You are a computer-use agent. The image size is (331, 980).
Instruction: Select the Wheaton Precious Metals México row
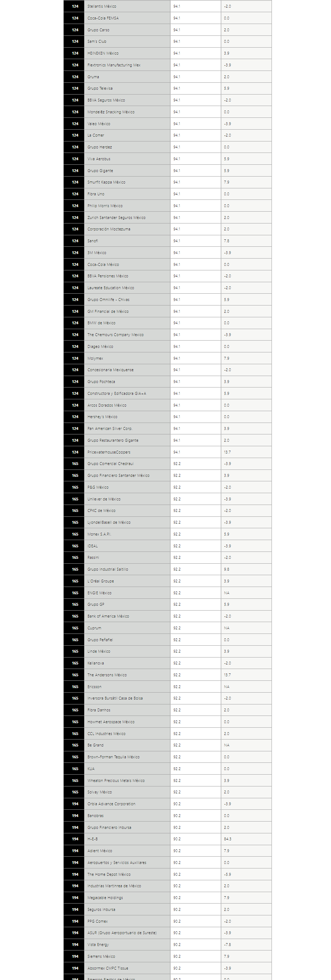[168, 780]
